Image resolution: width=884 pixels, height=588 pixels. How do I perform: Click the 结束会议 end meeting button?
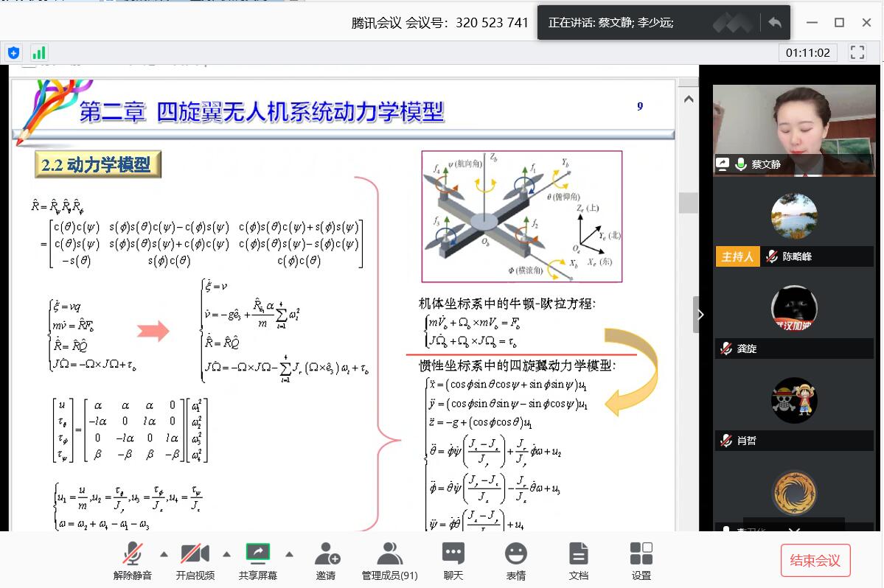(815, 561)
